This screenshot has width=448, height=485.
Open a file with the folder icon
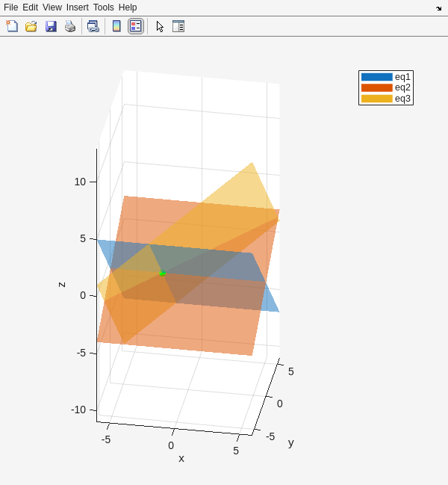31,26
